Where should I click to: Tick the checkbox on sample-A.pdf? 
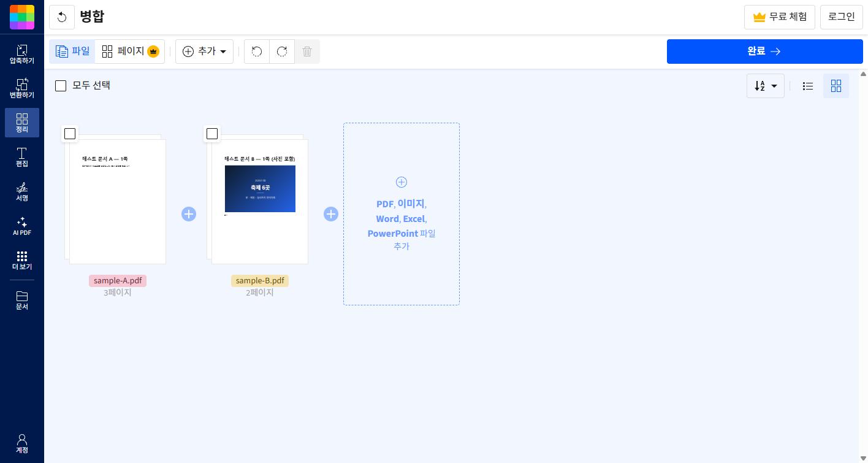click(70, 134)
